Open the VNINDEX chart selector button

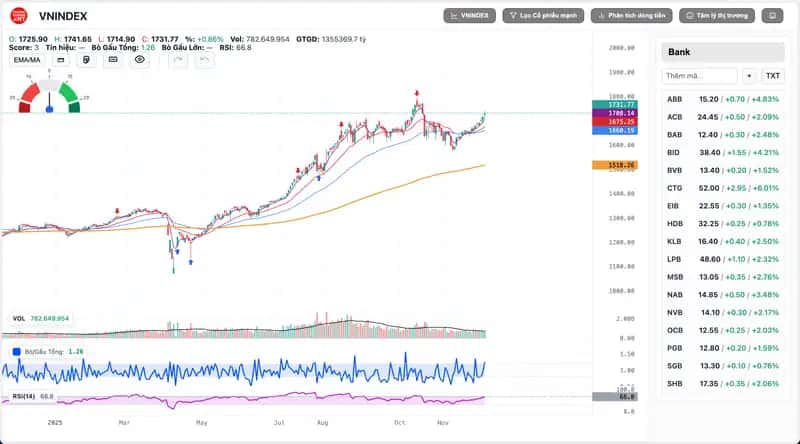[x=469, y=16]
